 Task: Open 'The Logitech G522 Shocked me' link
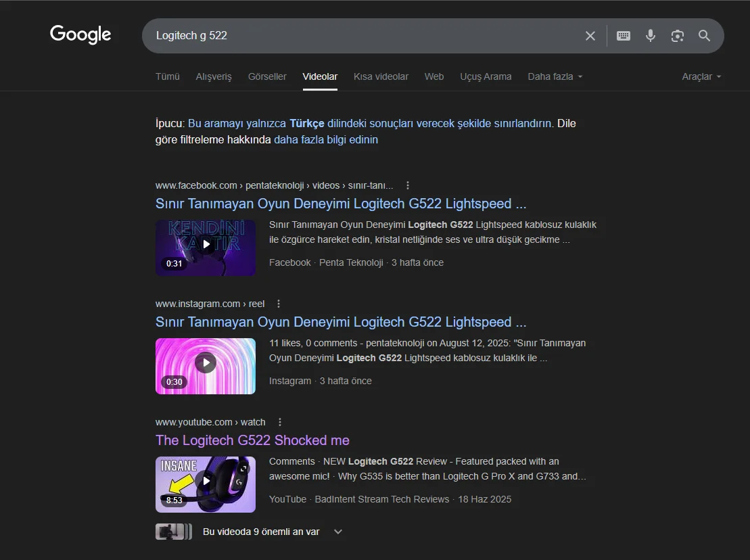tap(252, 440)
